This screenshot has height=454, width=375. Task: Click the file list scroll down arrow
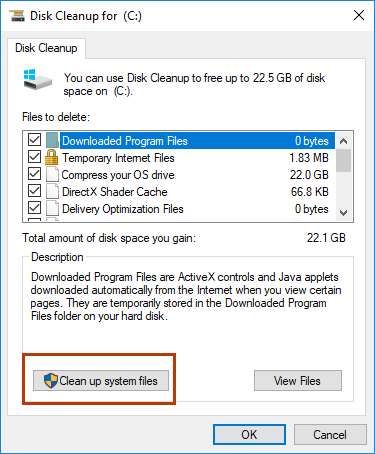[344, 212]
